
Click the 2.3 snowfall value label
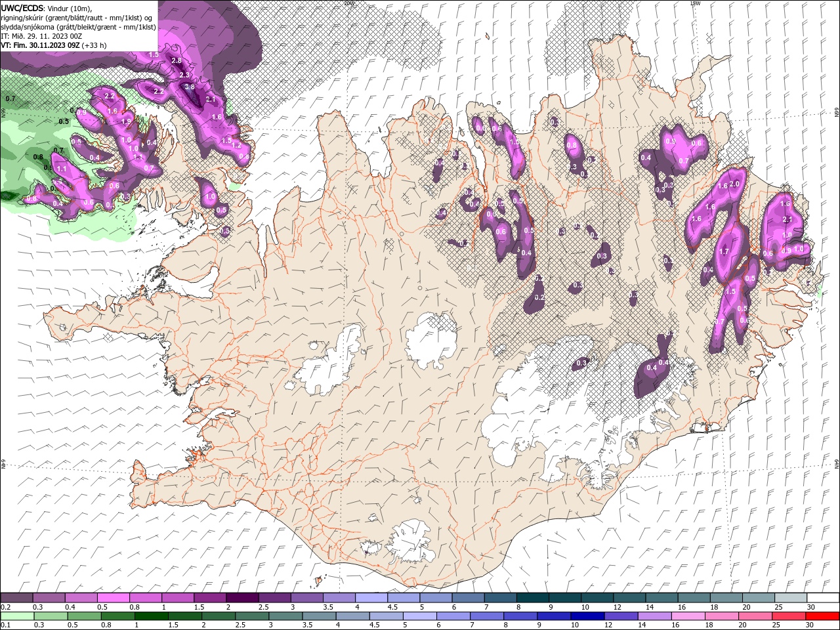click(x=184, y=75)
